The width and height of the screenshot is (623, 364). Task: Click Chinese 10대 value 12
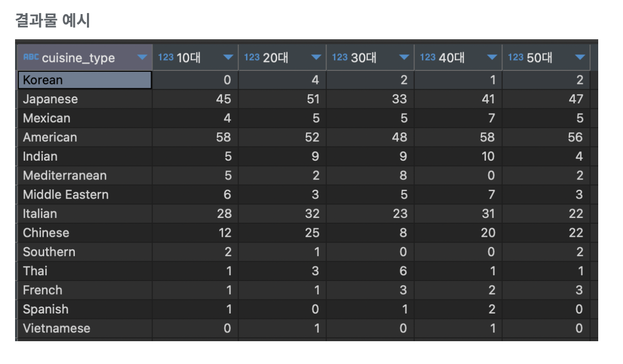225,232
